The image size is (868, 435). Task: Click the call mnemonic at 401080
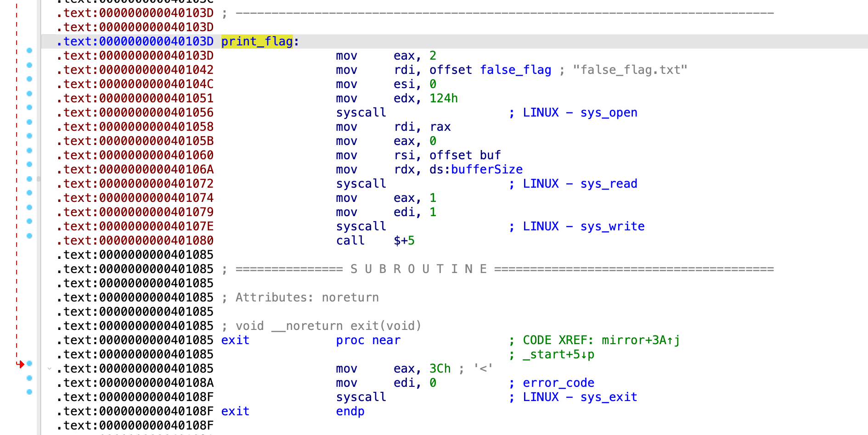coord(350,240)
